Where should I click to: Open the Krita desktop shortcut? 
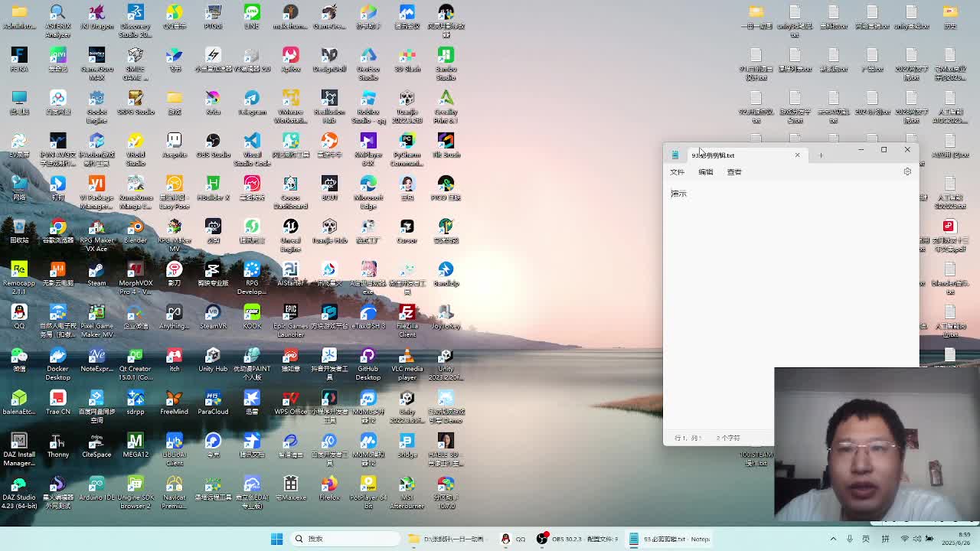213,99
